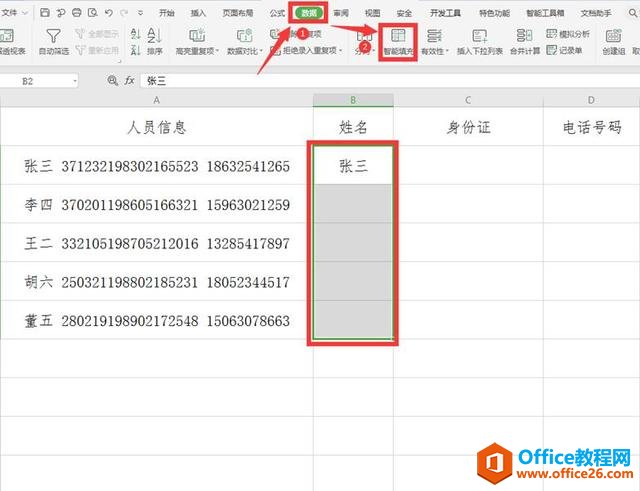Click the 模拟分析 what-if analysis button
The width and height of the screenshot is (640, 491).
568,34
